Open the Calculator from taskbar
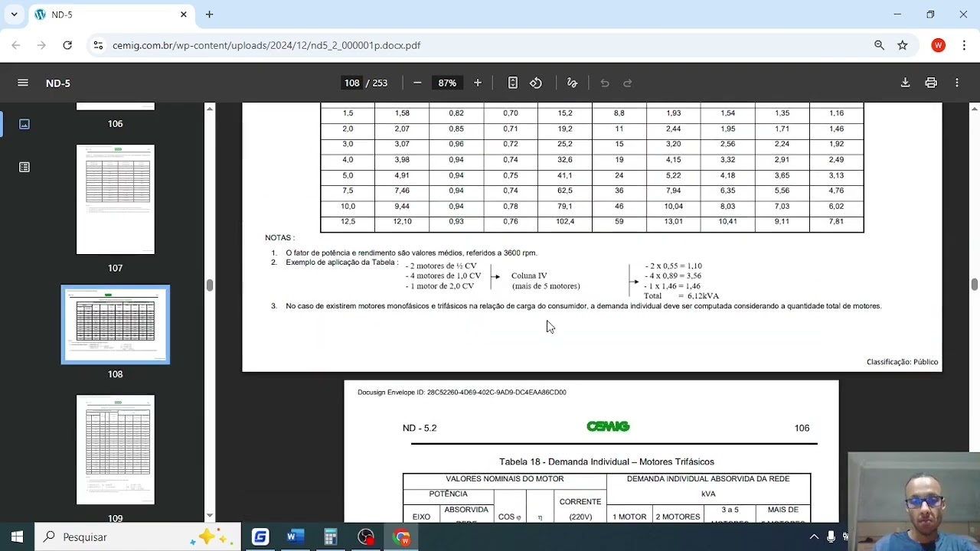The image size is (980, 551). tap(330, 536)
